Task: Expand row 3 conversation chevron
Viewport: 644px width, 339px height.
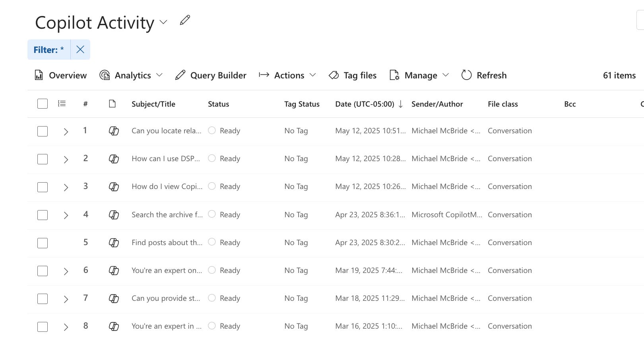Action: (66, 187)
